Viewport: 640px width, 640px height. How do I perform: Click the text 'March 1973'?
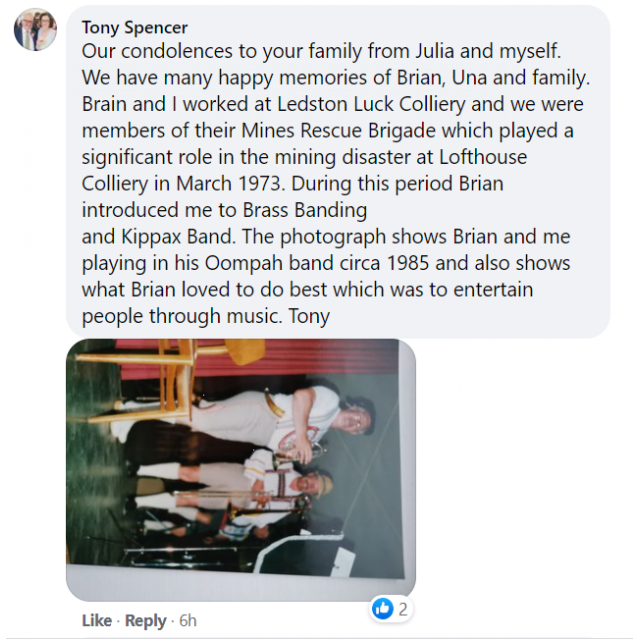229,184
